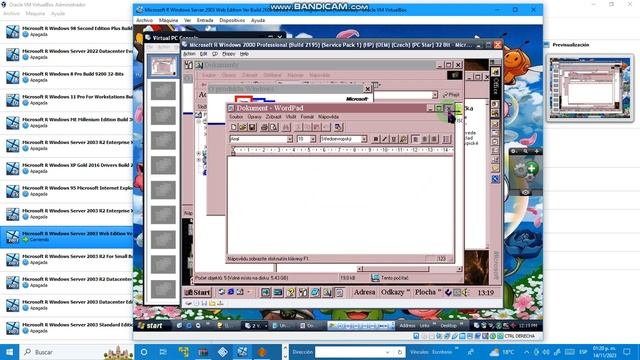Click VirtualBox icon on Windows 10 taskbar
The width and height of the screenshot is (640, 360).
coord(242,352)
